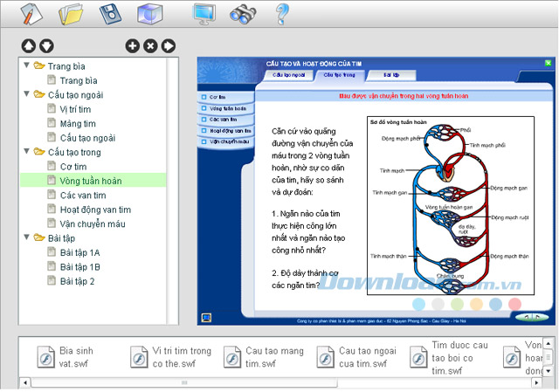Collapse the Bài tập folder arrow
This screenshot has height=392, width=559.
click(x=27, y=237)
